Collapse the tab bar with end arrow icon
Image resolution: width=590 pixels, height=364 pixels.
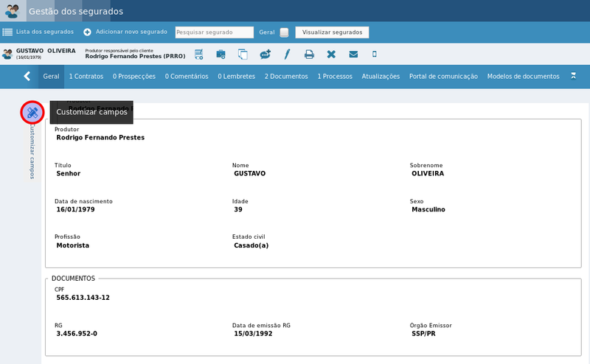tap(573, 76)
